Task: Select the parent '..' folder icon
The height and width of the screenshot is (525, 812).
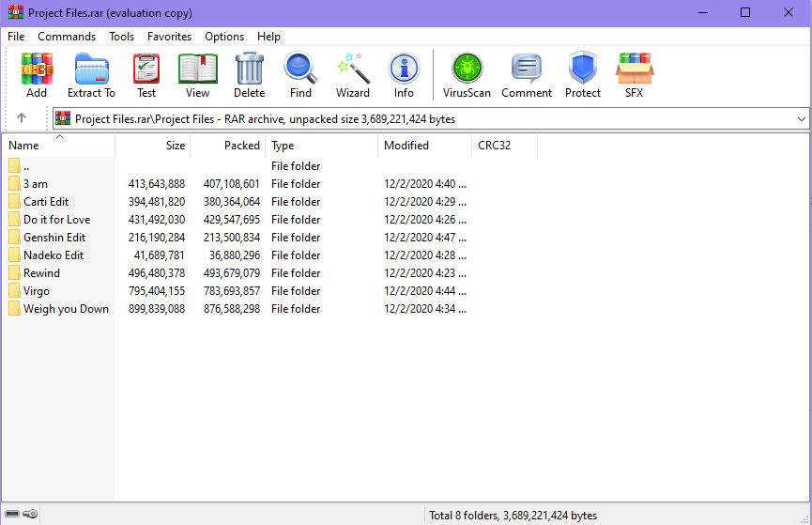Action: 14,166
